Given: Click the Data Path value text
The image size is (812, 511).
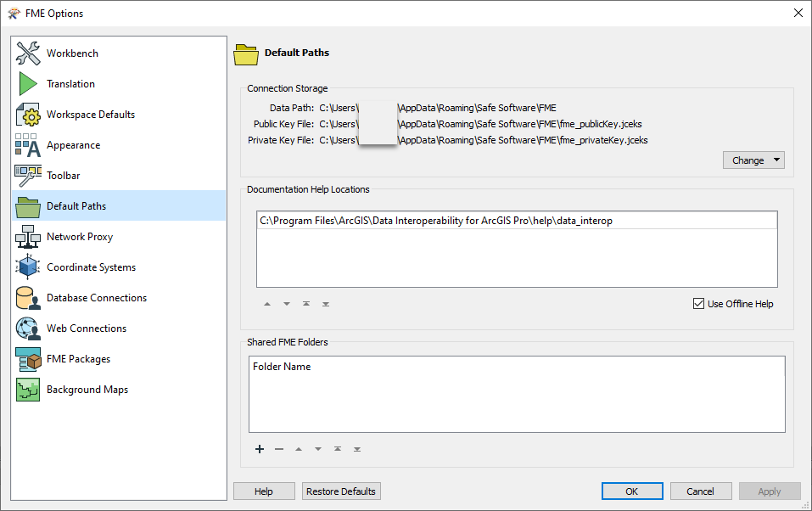Looking at the screenshot, I should 438,108.
